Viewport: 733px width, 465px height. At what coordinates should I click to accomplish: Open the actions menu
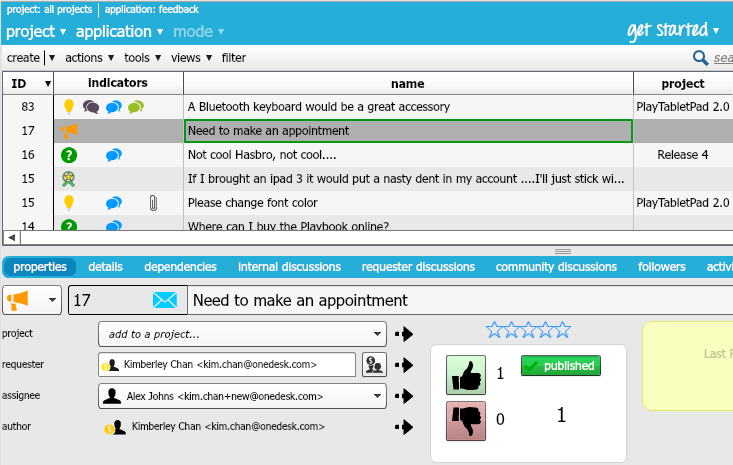coord(89,58)
